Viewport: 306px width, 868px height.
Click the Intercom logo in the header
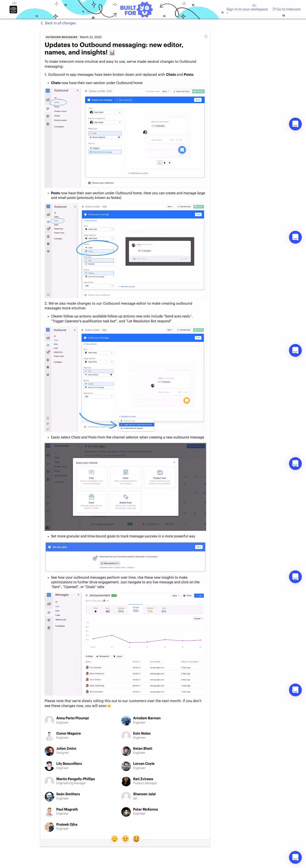[x=13, y=9]
